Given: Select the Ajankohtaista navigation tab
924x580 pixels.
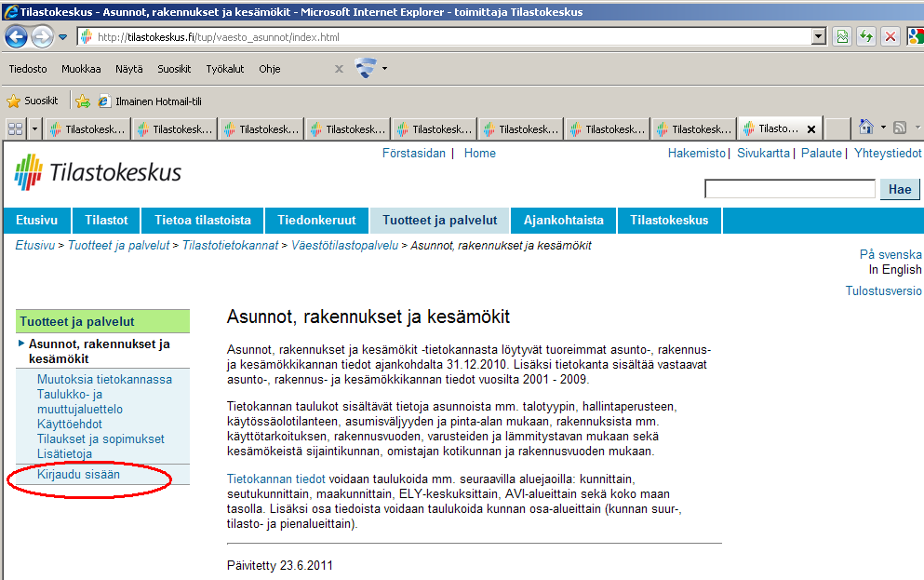Looking at the screenshot, I should [x=563, y=221].
